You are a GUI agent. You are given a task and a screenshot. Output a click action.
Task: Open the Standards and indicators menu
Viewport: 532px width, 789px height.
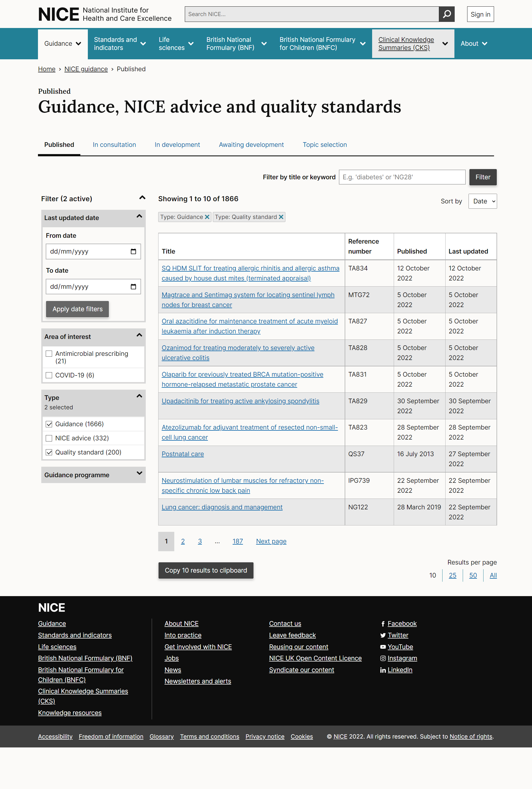(x=120, y=44)
